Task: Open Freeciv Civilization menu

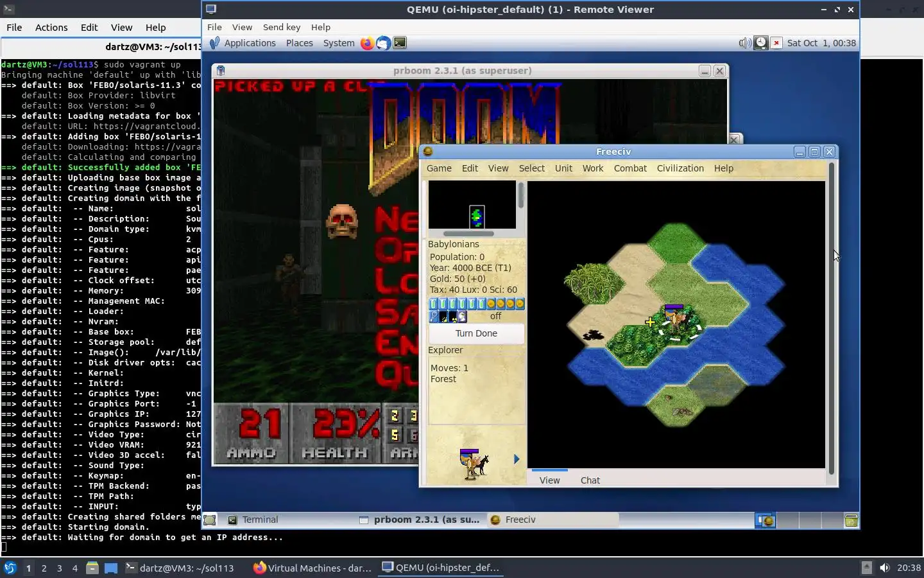Action: pos(680,168)
